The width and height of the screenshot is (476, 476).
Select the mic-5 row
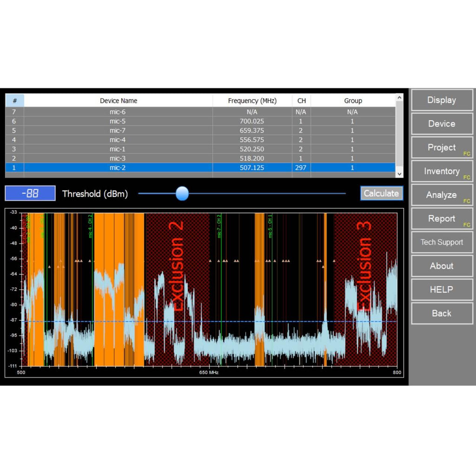tap(200, 121)
